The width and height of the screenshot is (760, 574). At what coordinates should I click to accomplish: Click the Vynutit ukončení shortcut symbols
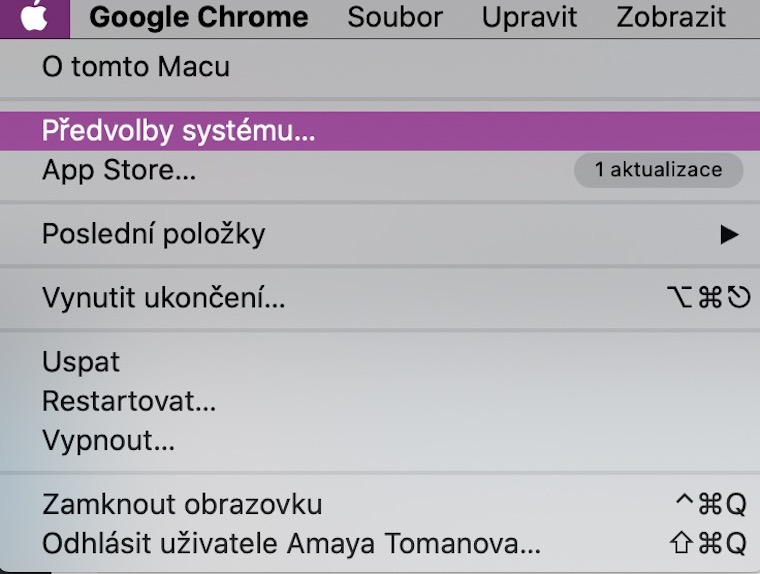point(707,298)
